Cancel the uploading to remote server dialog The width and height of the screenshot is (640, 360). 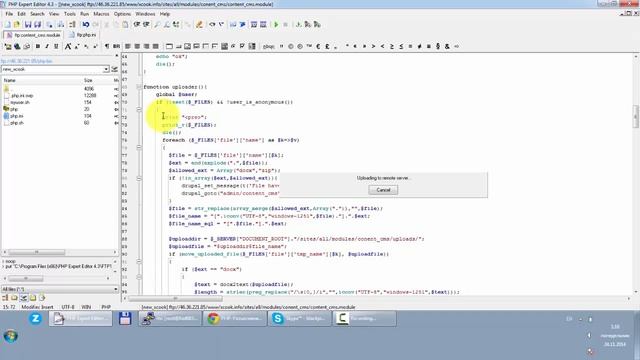click(x=383, y=190)
